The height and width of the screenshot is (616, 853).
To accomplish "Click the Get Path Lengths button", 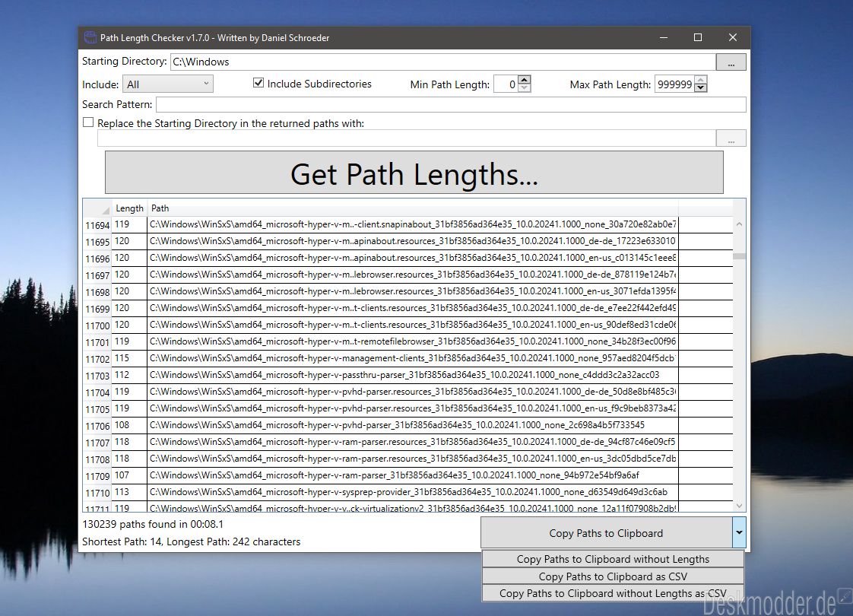I will coord(414,173).
